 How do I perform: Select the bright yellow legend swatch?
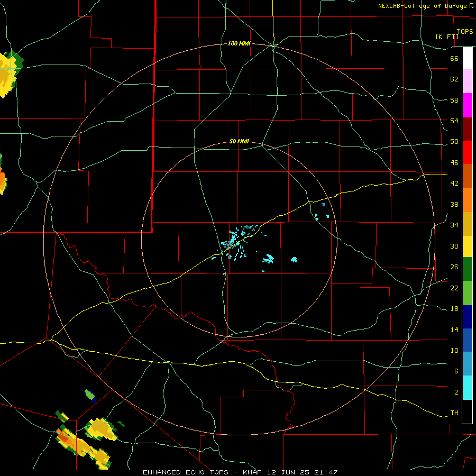(x=467, y=246)
